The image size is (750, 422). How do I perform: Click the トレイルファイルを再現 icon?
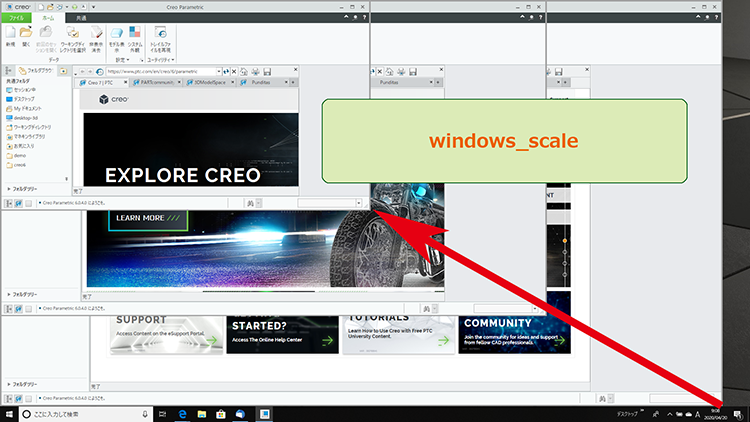[160, 33]
